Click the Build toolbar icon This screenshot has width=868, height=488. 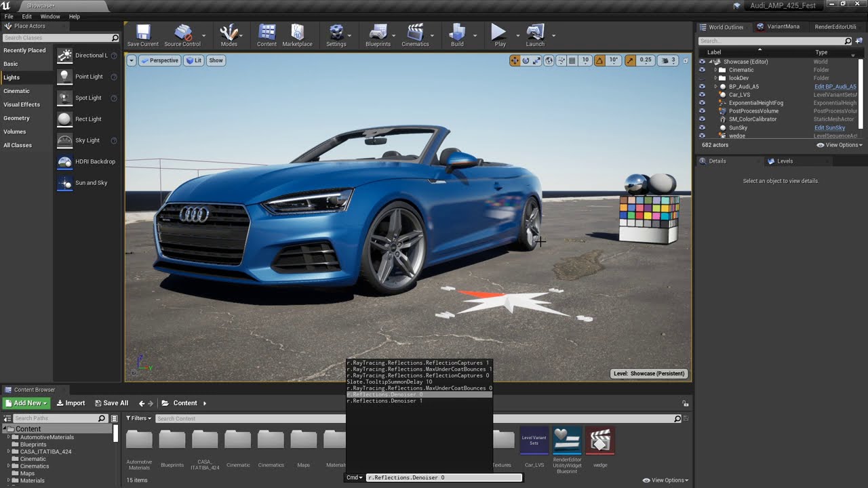point(457,35)
